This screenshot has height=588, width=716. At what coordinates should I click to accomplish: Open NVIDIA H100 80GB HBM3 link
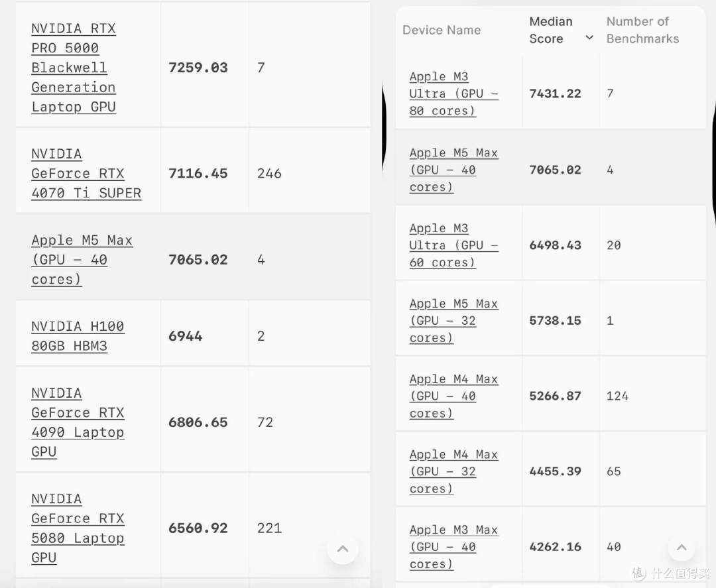click(x=78, y=336)
